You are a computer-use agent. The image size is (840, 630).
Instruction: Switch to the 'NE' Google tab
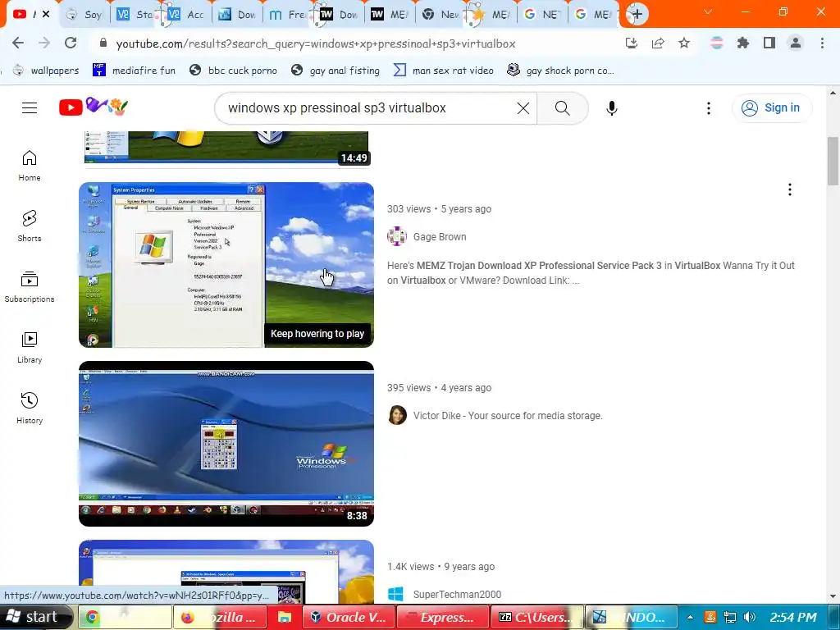point(541,15)
